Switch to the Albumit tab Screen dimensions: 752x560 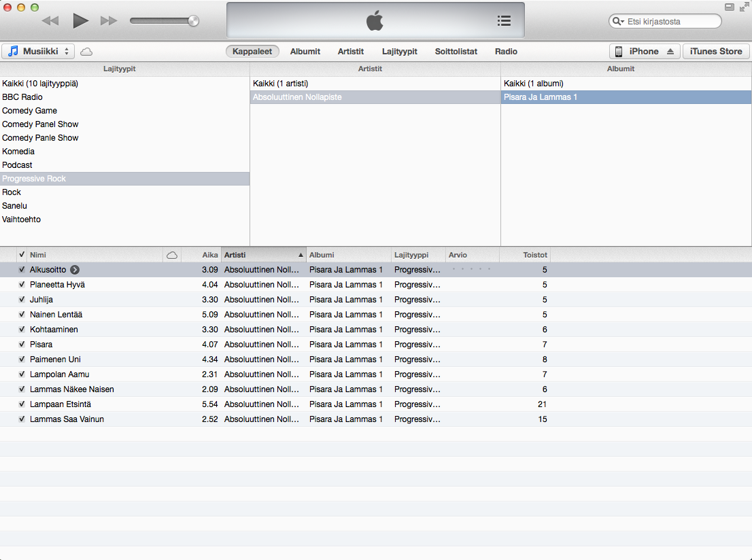[305, 52]
